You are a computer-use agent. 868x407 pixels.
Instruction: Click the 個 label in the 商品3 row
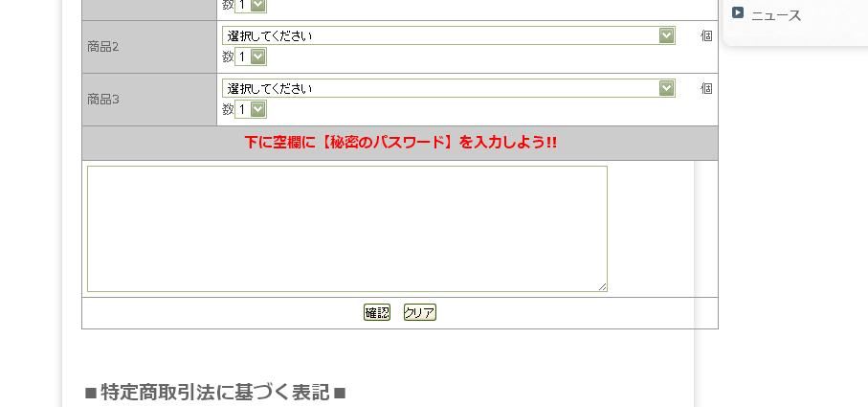706,88
